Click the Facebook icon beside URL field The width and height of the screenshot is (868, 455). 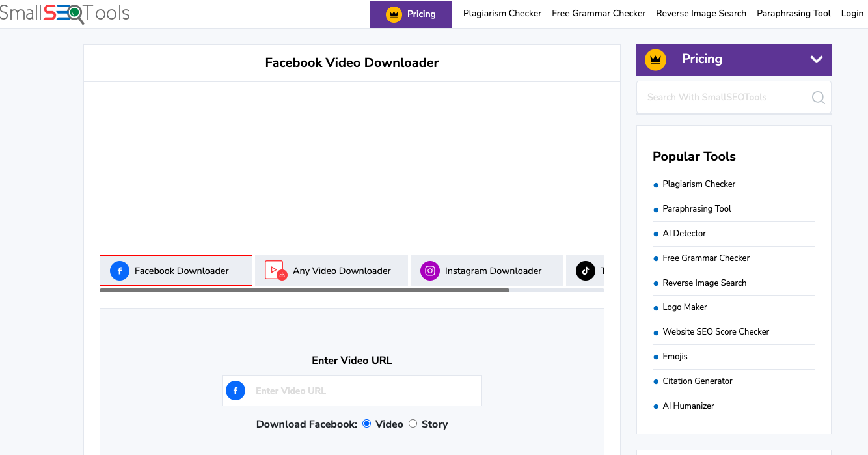click(236, 391)
